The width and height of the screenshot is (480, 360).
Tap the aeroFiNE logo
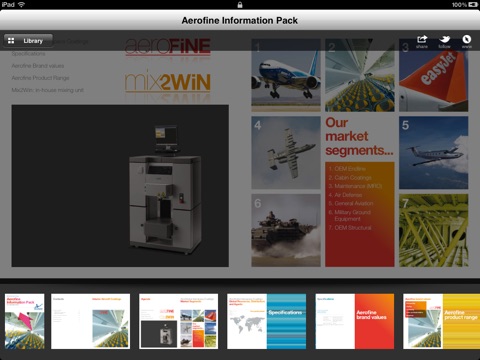[x=168, y=47]
